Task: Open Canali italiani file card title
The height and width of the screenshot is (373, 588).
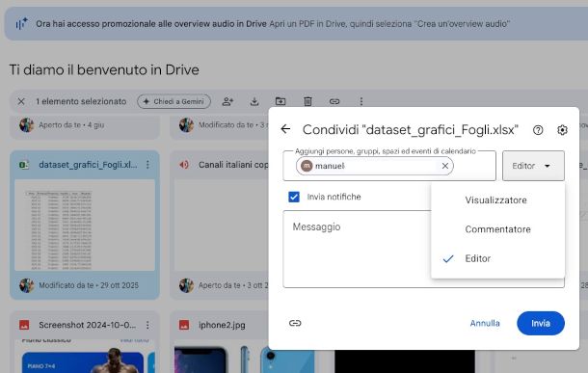Action: [233, 165]
